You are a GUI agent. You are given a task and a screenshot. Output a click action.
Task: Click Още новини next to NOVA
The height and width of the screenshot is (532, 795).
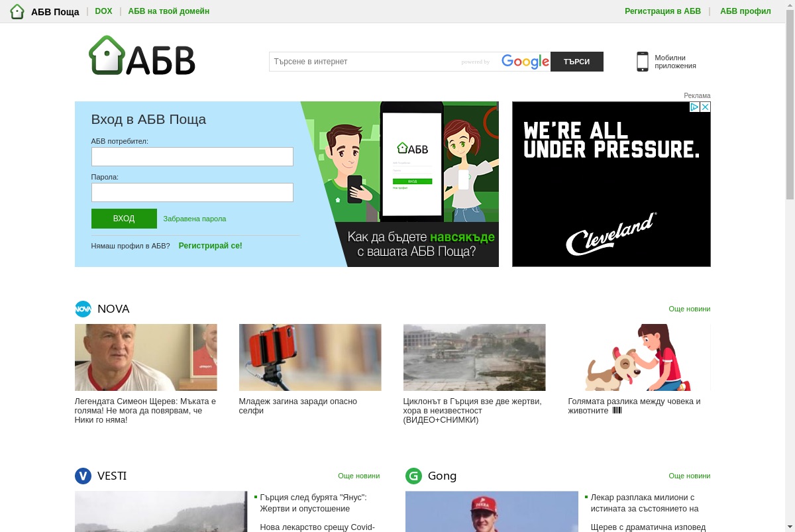coord(689,309)
